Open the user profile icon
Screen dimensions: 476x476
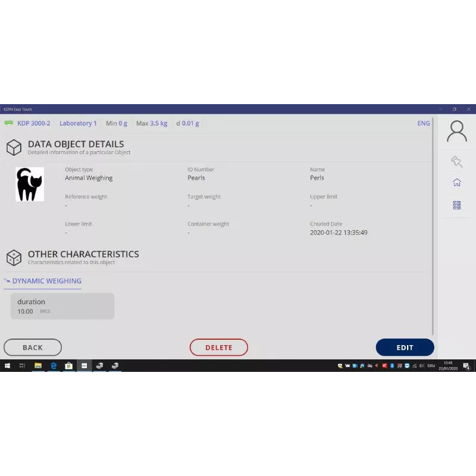[456, 131]
